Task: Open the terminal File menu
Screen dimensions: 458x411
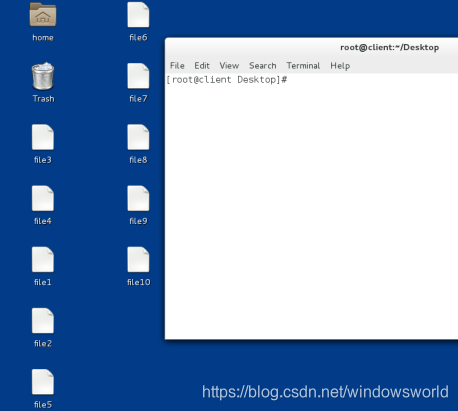Action: pos(177,66)
